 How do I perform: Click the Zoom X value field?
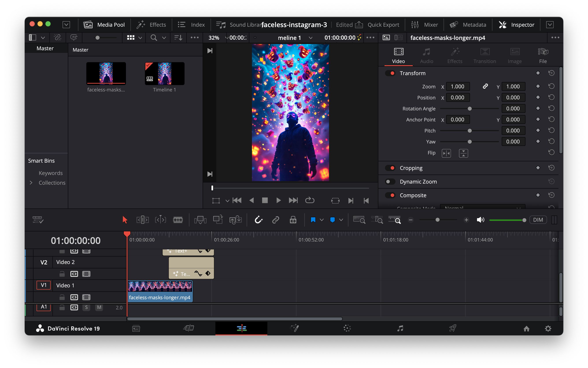pos(458,86)
